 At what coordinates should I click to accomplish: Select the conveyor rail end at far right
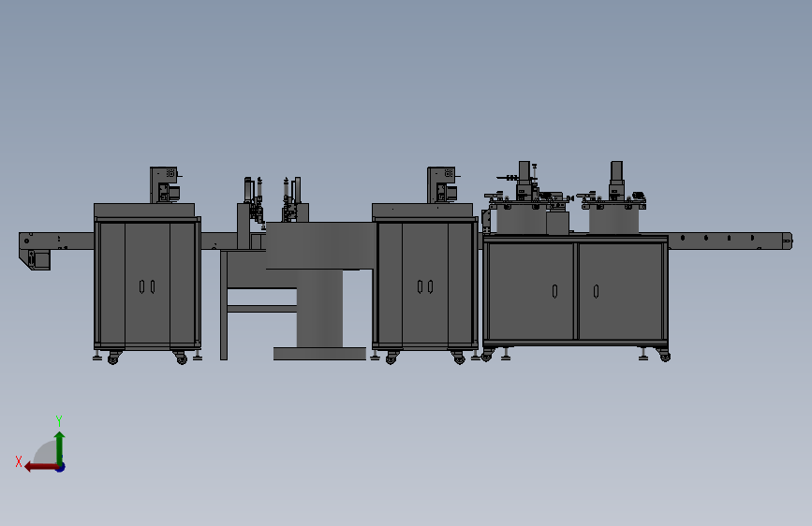[787, 241]
